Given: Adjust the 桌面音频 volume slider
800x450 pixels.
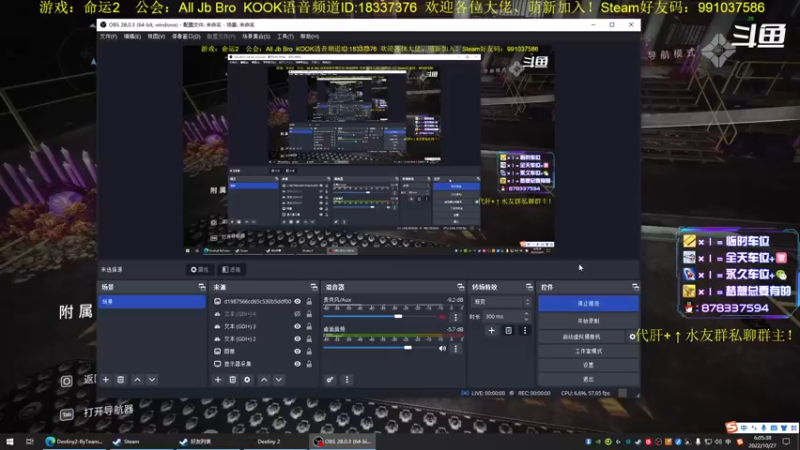Looking at the screenshot, I should 408,348.
